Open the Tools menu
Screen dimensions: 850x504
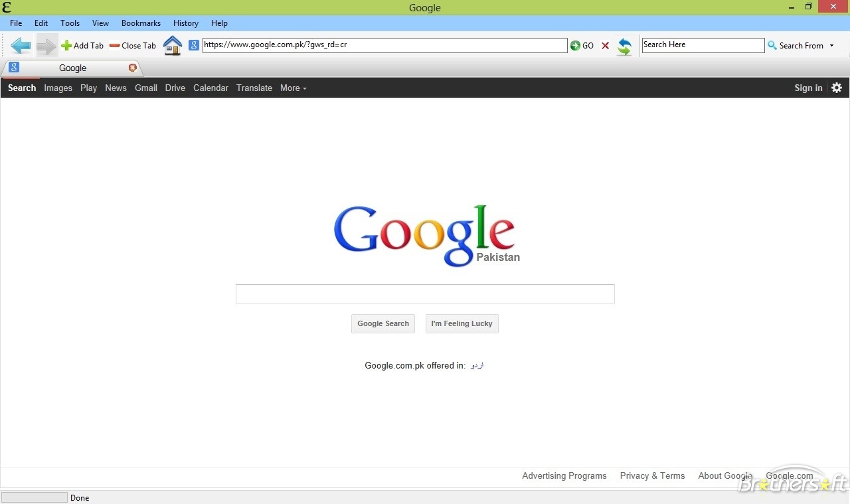click(70, 23)
